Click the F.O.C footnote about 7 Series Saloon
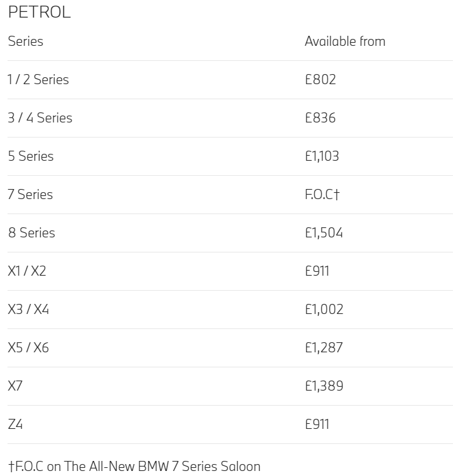The height and width of the screenshot is (476, 468). click(x=134, y=467)
